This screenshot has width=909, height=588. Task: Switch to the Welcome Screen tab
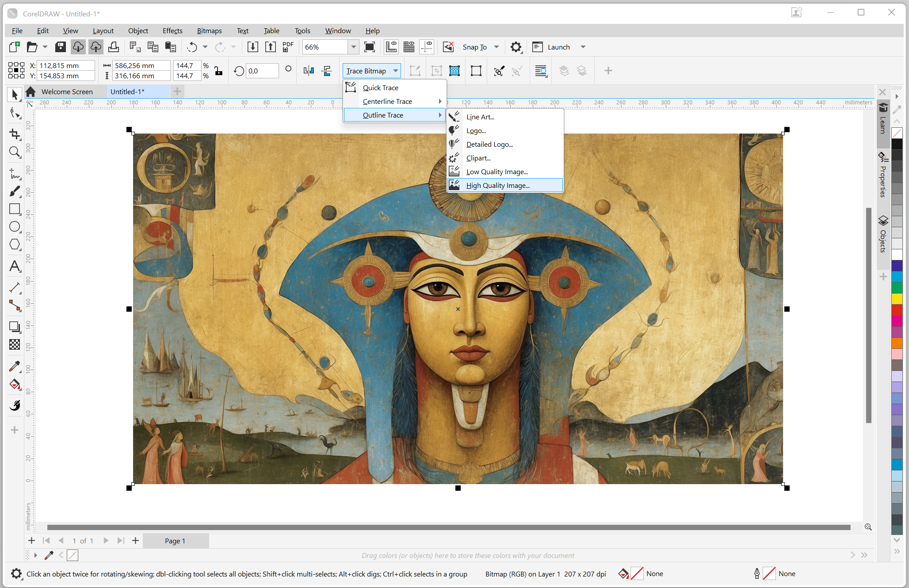tap(67, 92)
